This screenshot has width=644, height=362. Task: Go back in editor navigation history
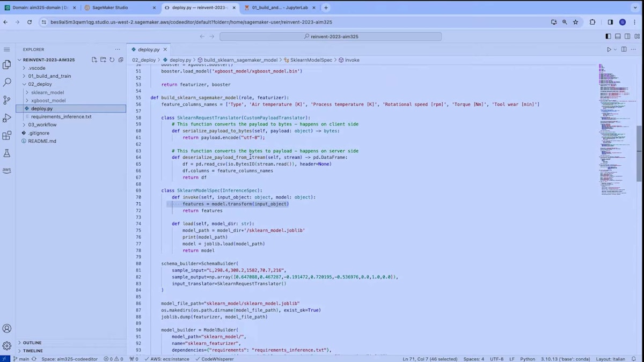click(202, 36)
